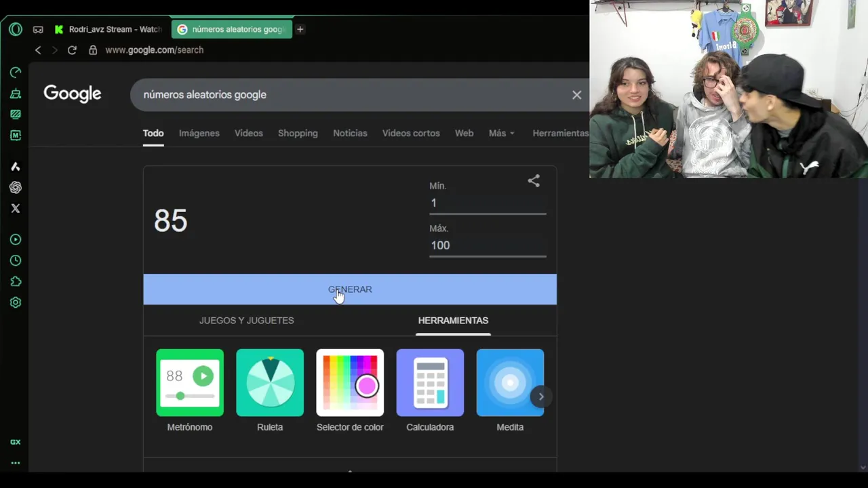This screenshot has width=868, height=488.
Task: Go back with the browser back arrow
Action: point(38,50)
